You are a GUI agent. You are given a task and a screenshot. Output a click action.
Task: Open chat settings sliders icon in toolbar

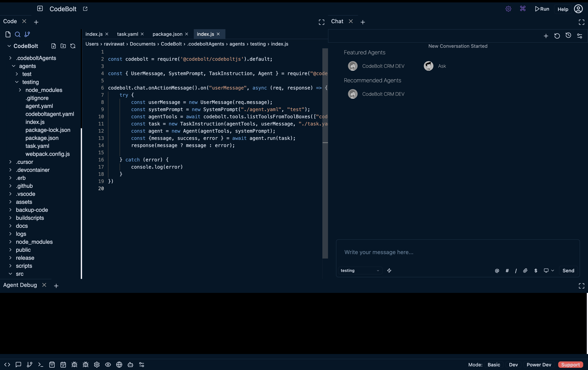click(580, 36)
